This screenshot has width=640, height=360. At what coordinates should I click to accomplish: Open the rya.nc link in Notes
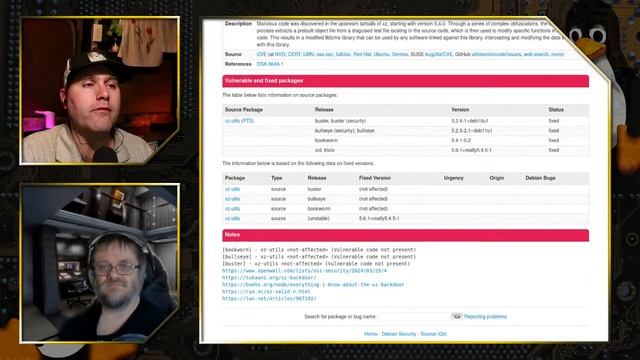[x=266, y=291]
